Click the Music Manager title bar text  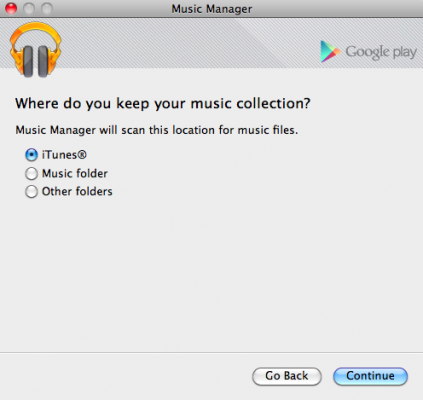tap(212, 9)
